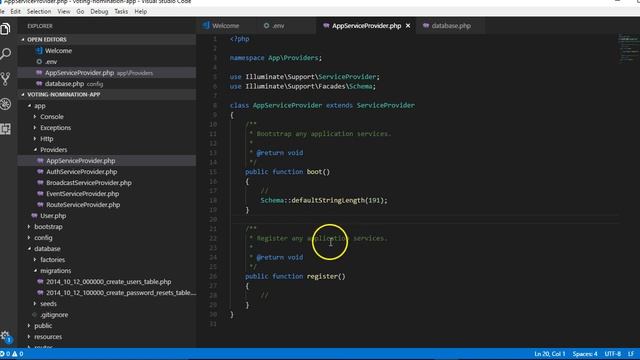Open the Explorer view in activity bar
The width and height of the screenshot is (640, 360).
[5, 29]
